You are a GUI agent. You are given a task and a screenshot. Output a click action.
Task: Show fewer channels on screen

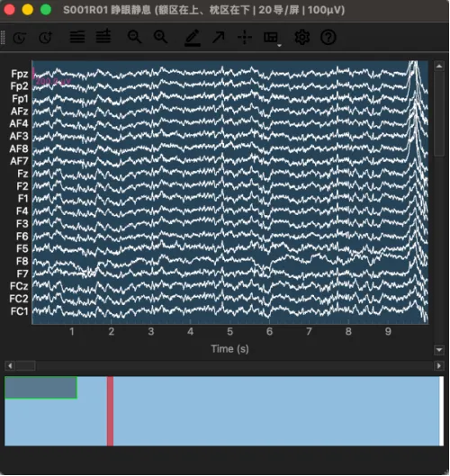(x=77, y=38)
